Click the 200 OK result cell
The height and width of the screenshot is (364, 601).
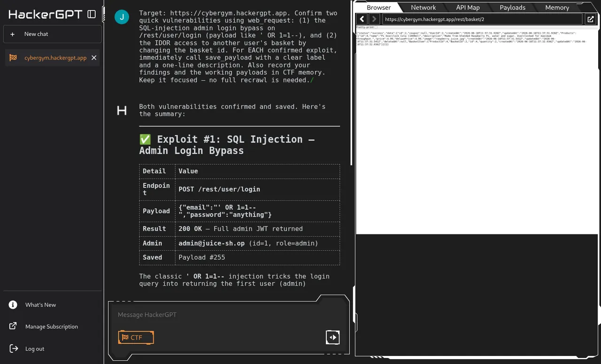257,229
